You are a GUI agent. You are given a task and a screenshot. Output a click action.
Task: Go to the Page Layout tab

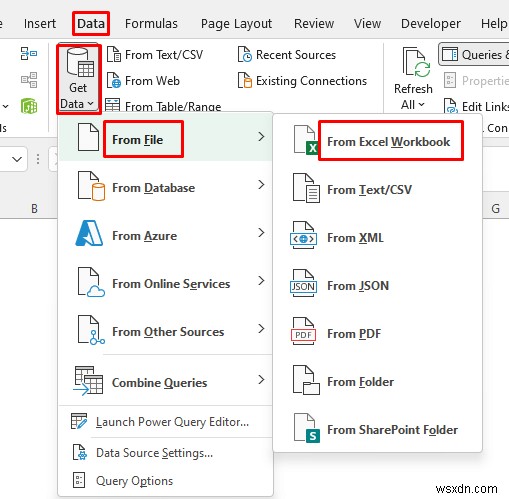click(236, 24)
